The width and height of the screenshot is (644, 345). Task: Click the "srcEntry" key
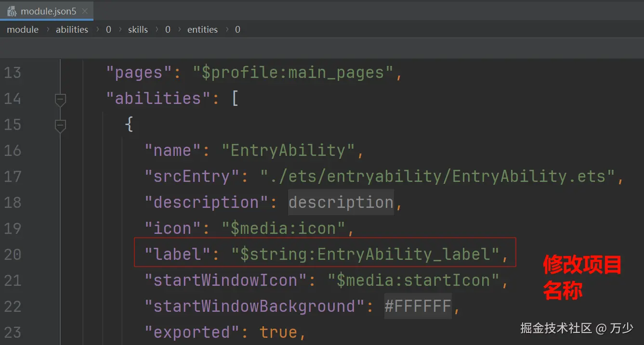192,177
